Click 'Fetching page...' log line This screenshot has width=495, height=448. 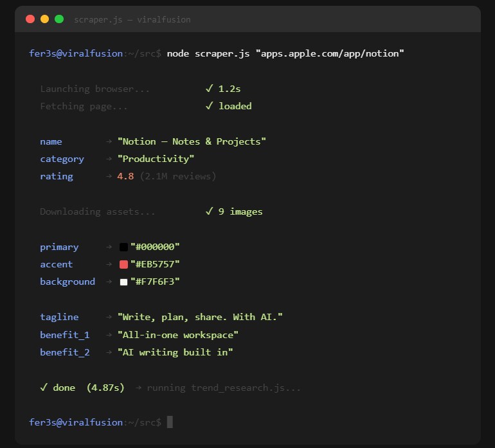coord(84,107)
